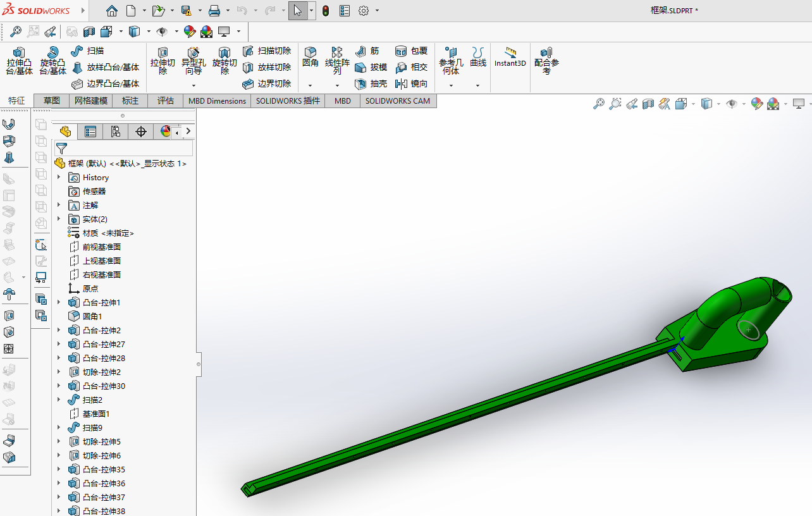The width and height of the screenshot is (812, 516).
Task: Expand the History folder
Action: (59, 178)
